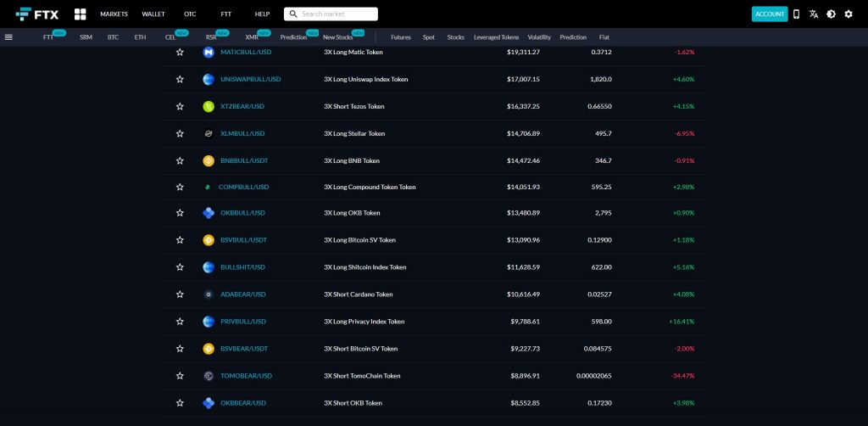The width and height of the screenshot is (868, 426).
Task: Switch to the Futures tab
Action: point(401,37)
